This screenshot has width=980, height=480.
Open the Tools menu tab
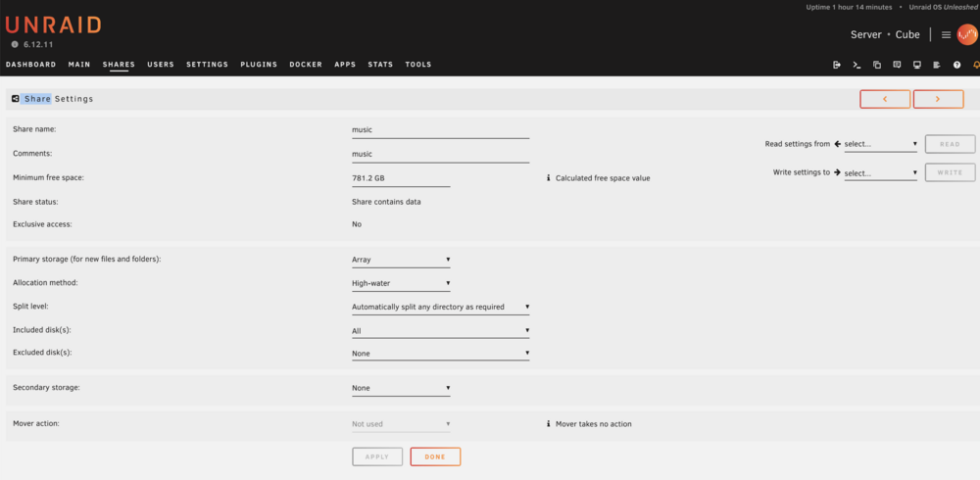click(418, 65)
